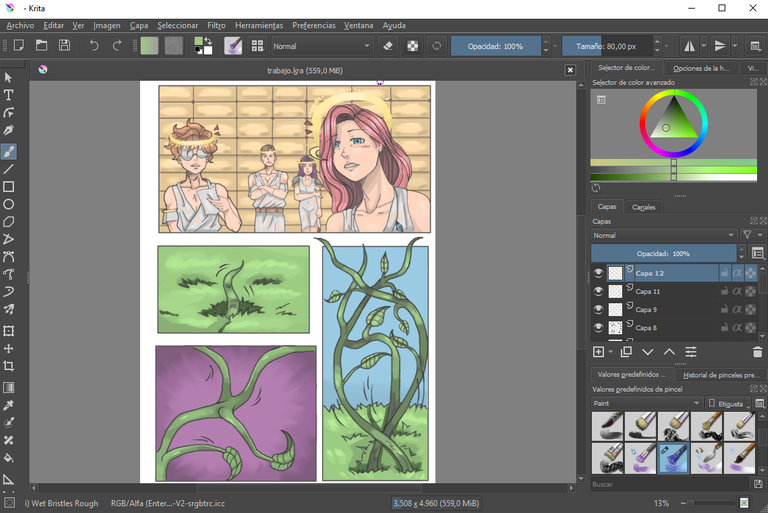Open an existing file

[x=42, y=46]
